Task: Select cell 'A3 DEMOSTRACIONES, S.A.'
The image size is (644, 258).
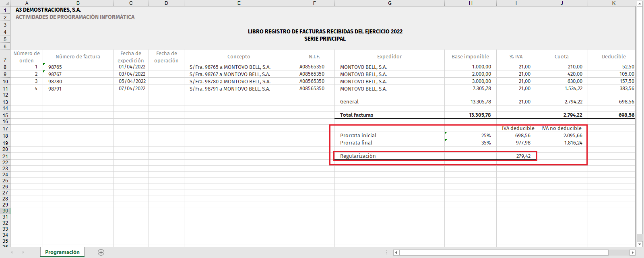Action: pos(48,10)
